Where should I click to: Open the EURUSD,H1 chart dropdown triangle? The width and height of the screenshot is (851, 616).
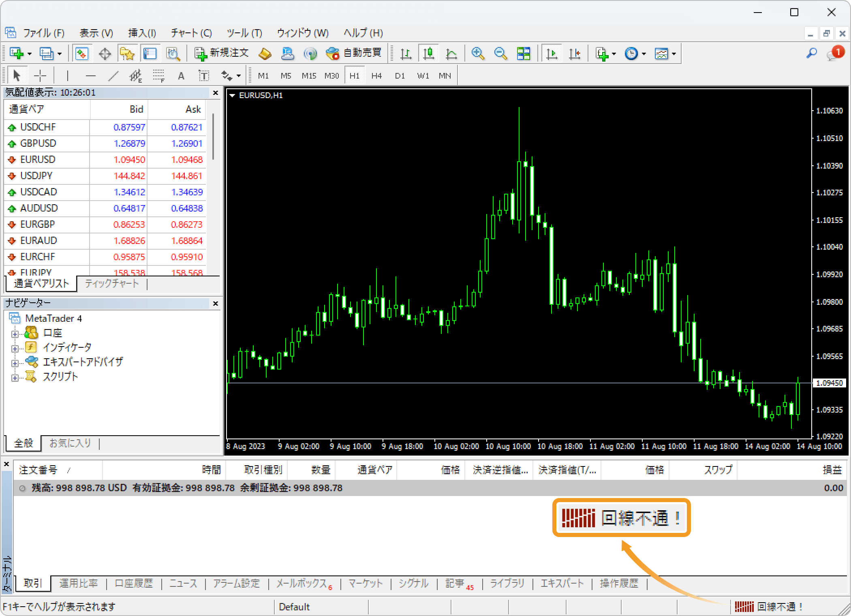tap(232, 96)
